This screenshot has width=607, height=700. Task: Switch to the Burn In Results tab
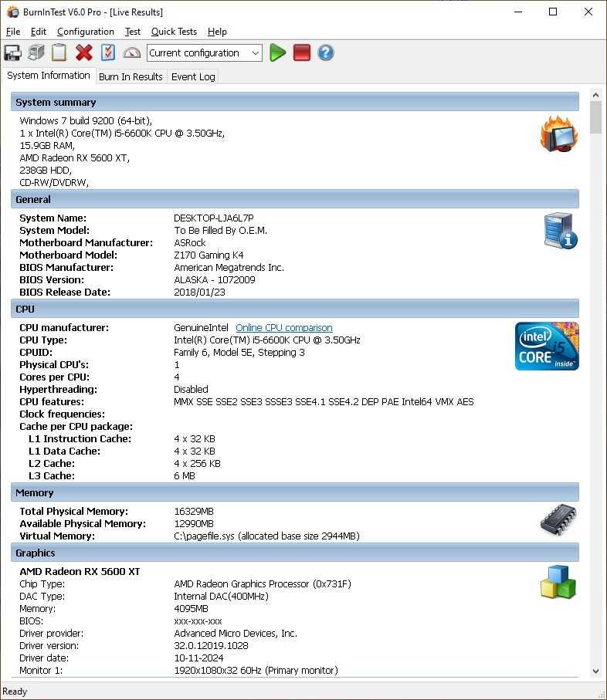click(131, 76)
